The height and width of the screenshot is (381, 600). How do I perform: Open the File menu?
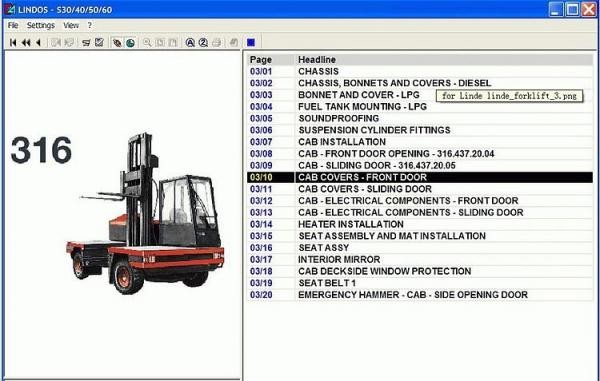click(13, 25)
